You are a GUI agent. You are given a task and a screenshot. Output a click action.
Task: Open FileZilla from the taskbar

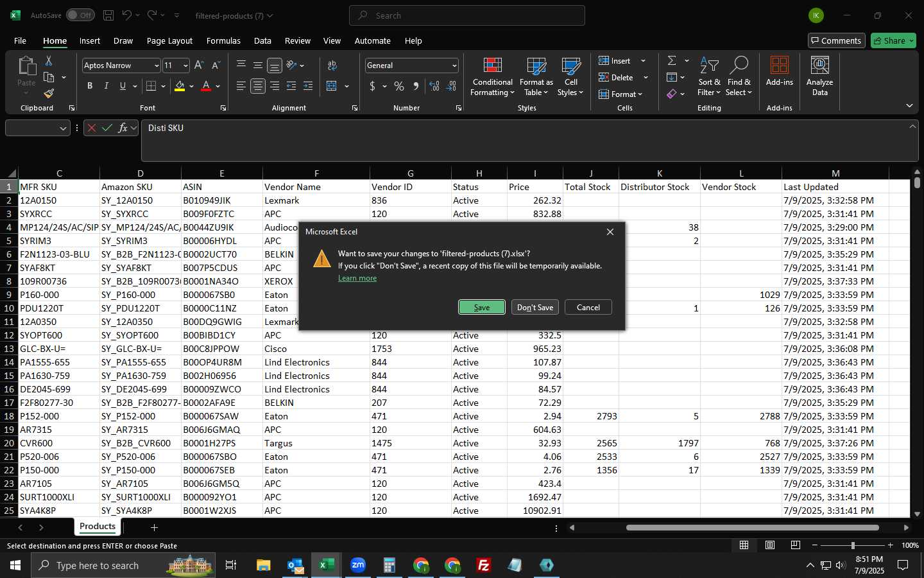pos(484,565)
